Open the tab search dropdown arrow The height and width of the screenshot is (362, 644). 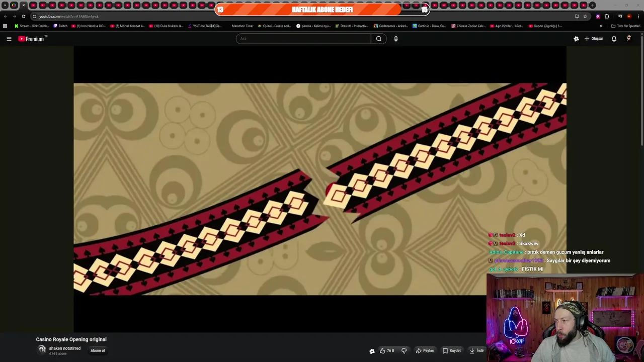click(x=5, y=5)
